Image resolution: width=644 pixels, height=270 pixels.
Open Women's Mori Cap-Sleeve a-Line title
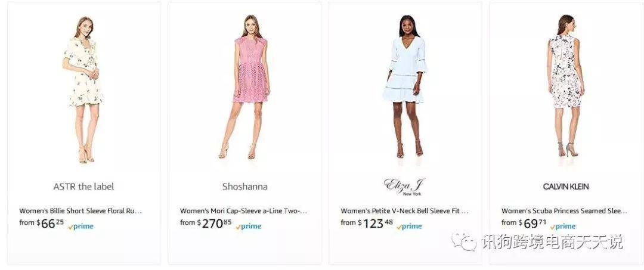[243, 211]
